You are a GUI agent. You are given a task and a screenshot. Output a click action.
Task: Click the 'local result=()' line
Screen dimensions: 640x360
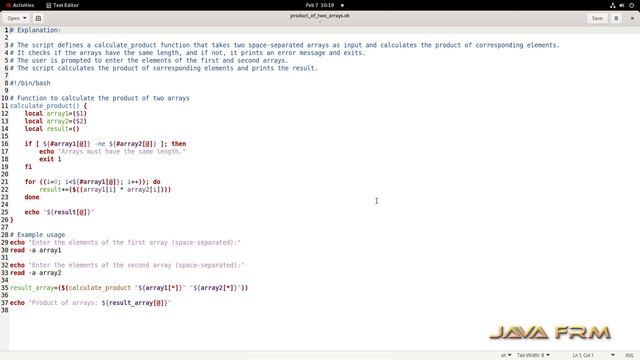click(52, 129)
